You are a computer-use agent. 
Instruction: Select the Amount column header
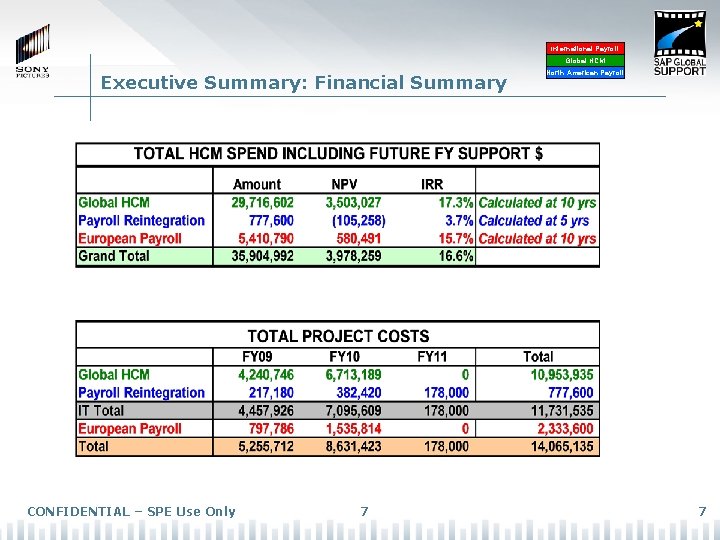[257, 184]
